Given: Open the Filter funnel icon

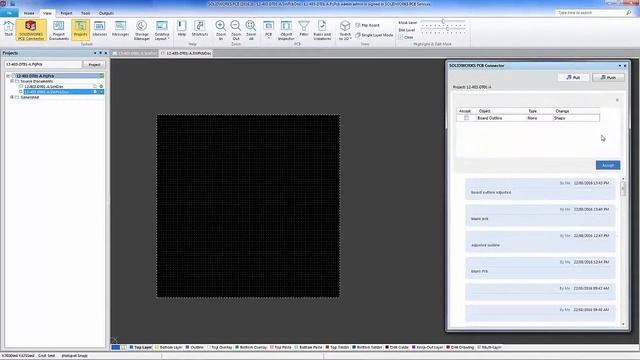Looking at the screenshot, I should (304, 29).
